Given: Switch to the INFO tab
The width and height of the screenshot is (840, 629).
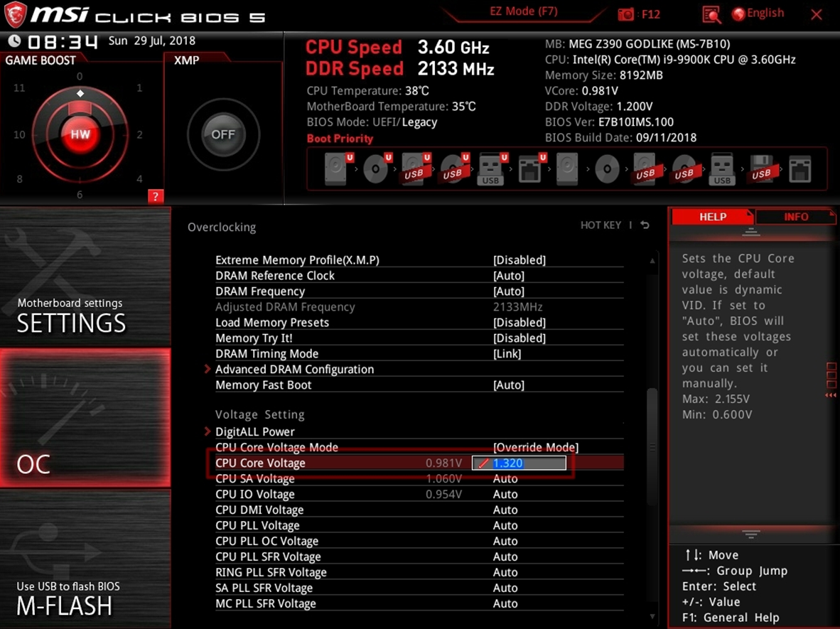Looking at the screenshot, I should (x=796, y=217).
